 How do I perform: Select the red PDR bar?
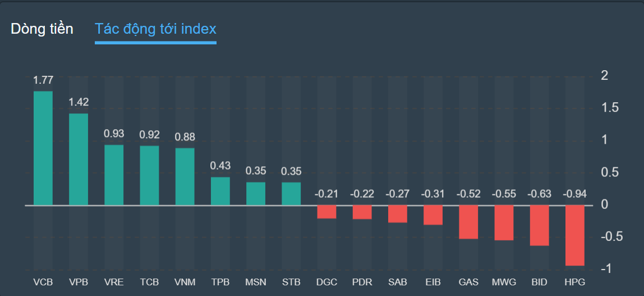click(362, 212)
